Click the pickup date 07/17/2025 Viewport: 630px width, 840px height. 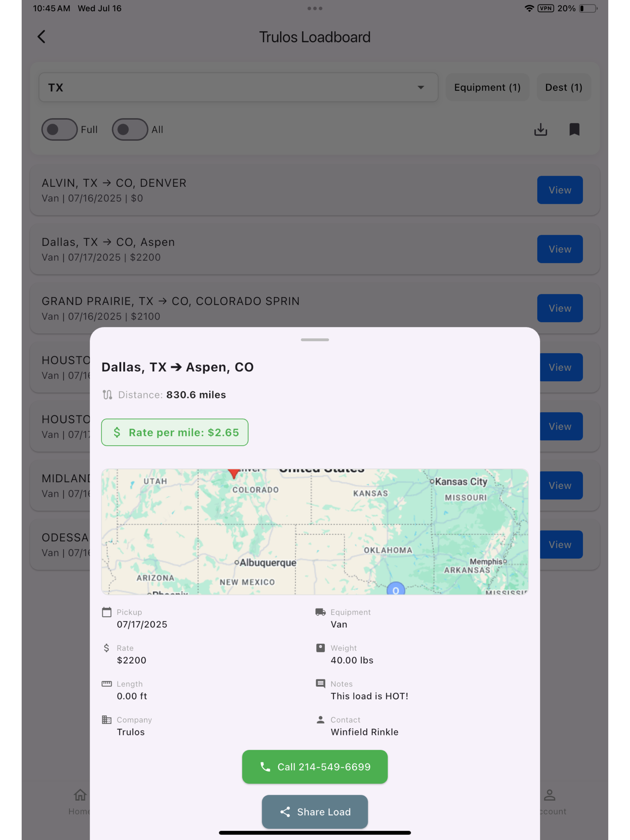point(142,624)
